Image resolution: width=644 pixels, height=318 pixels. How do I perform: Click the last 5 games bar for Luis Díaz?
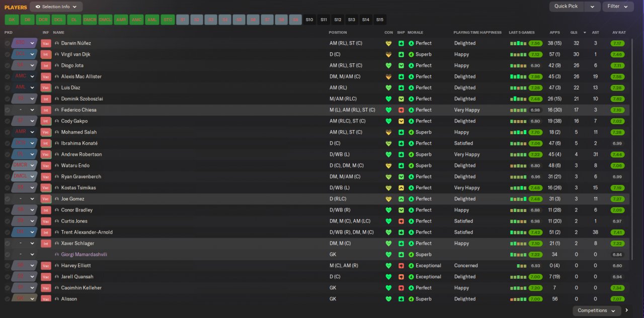(518, 87)
